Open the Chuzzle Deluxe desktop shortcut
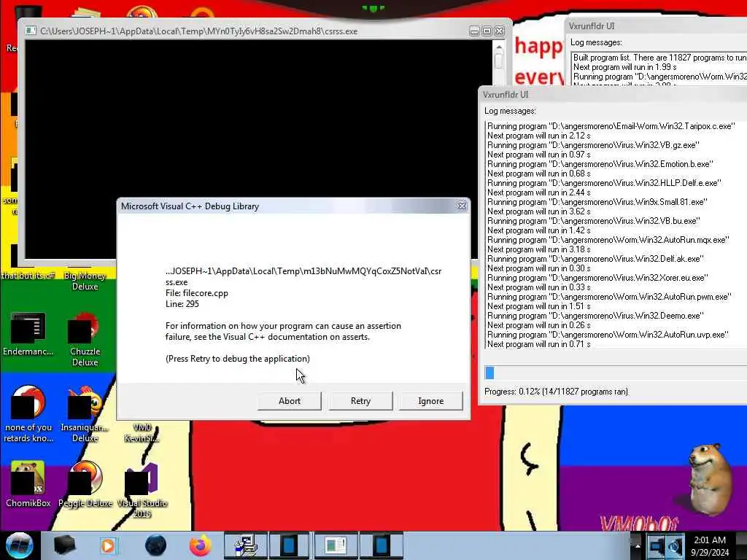747x560 pixels. [x=85, y=339]
